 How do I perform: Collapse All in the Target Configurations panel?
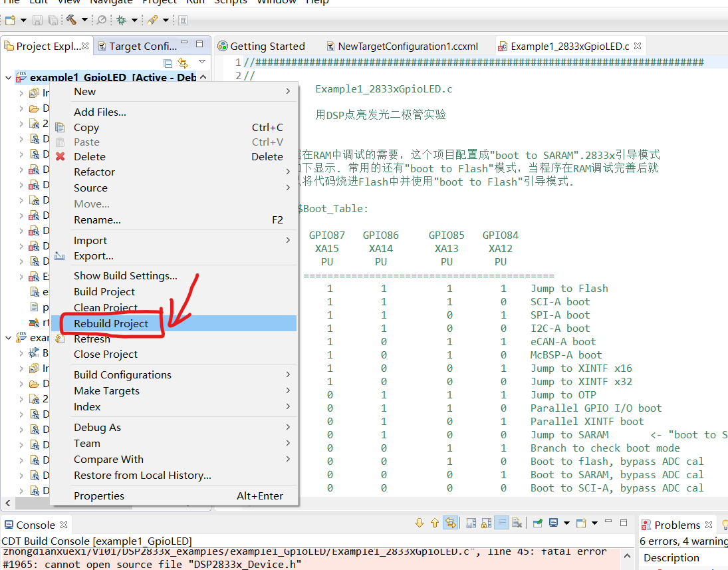tap(168, 62)
